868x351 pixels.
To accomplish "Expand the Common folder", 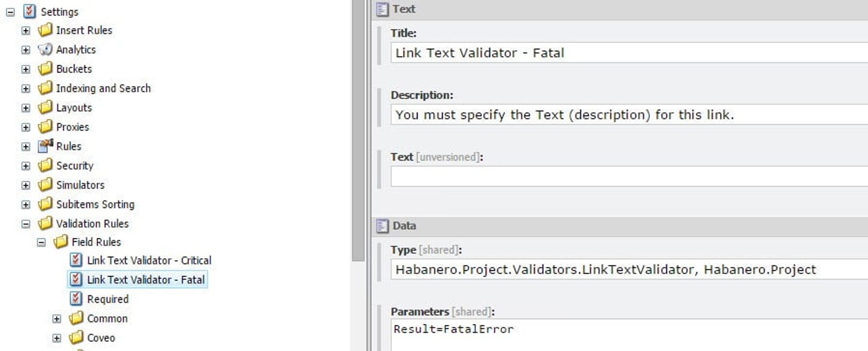I will click(x=57, y=319).
